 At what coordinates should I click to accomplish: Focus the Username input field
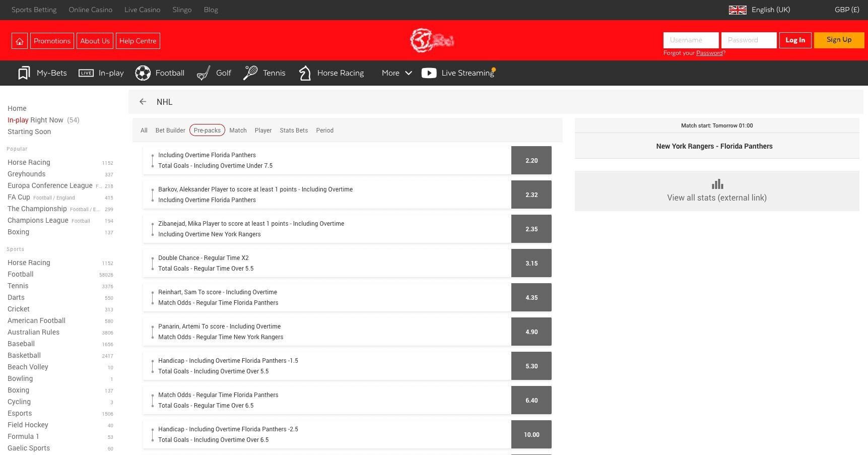[691, 40]
